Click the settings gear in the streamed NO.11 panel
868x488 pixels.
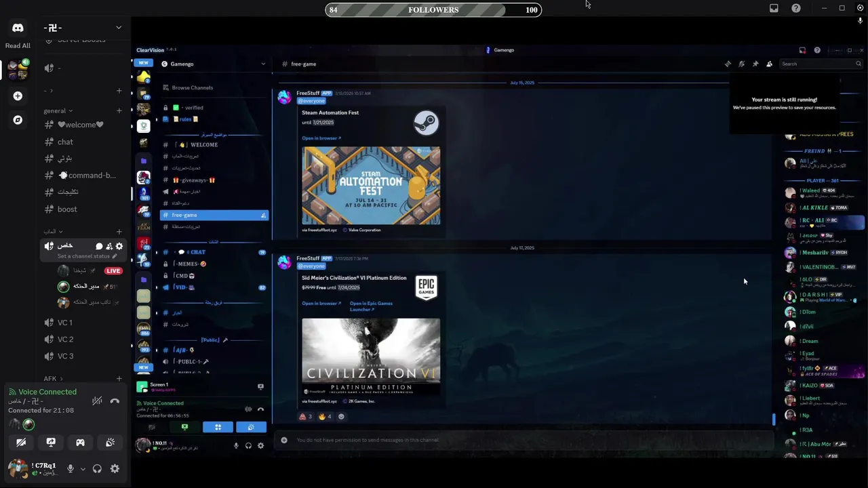click(x=260, y=445)
